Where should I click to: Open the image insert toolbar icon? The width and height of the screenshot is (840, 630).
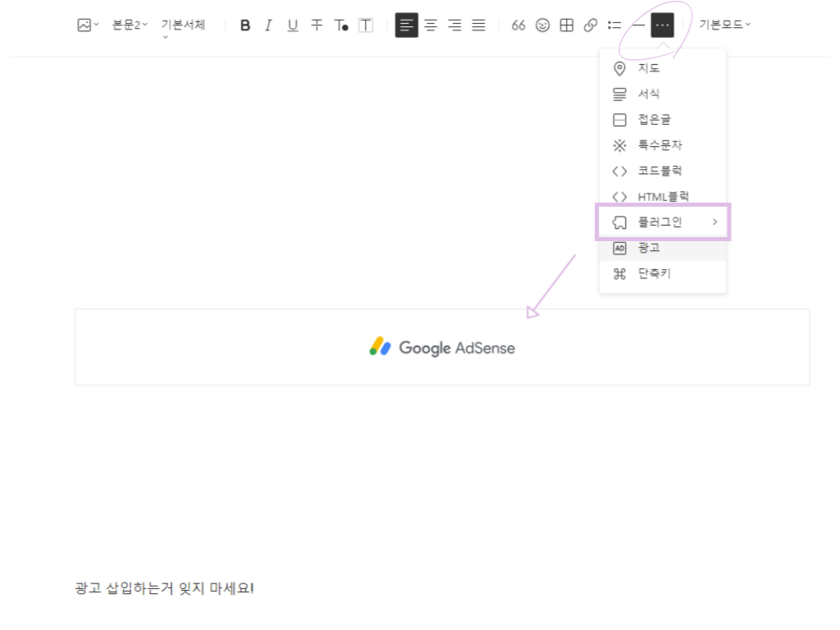tap(87, 25)
